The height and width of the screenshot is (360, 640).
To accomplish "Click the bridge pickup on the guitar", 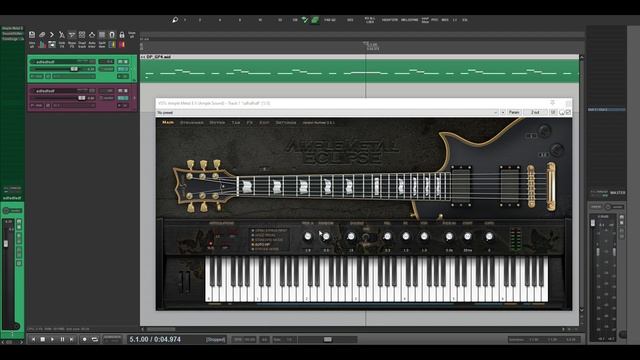I will point(510,186).
